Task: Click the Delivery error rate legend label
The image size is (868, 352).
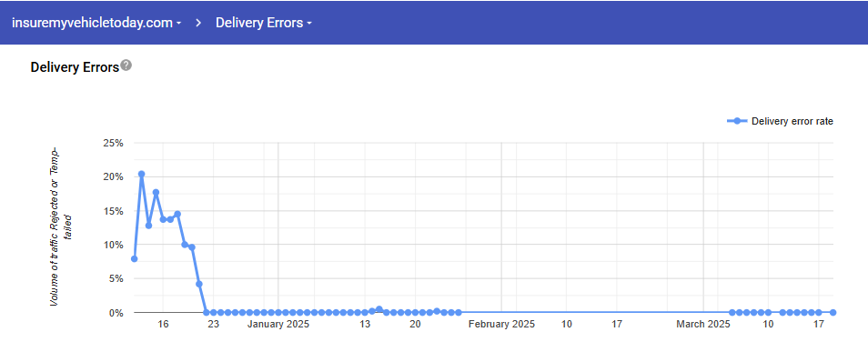Action: (792, 122)
